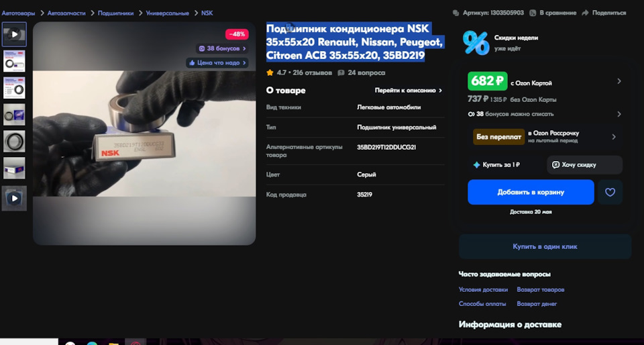Click the Артикул copy icon

pyautogui.click(x=455, y=13)
